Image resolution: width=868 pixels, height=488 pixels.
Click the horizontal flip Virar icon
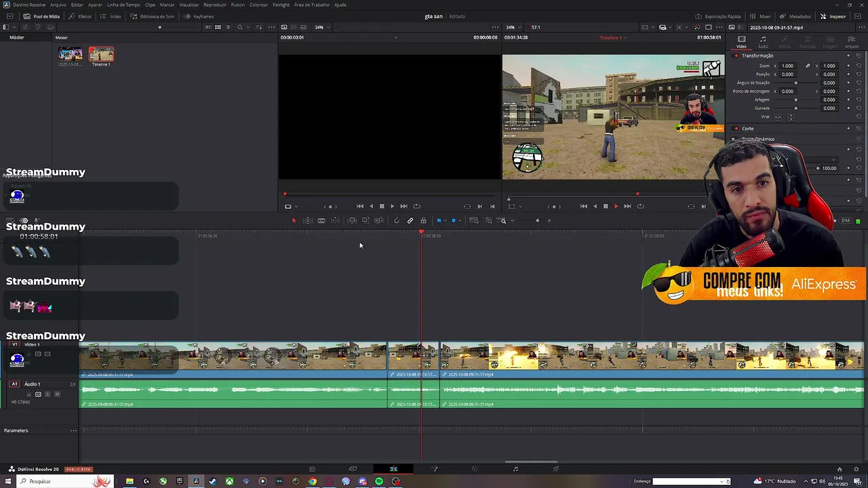(778, 117)
